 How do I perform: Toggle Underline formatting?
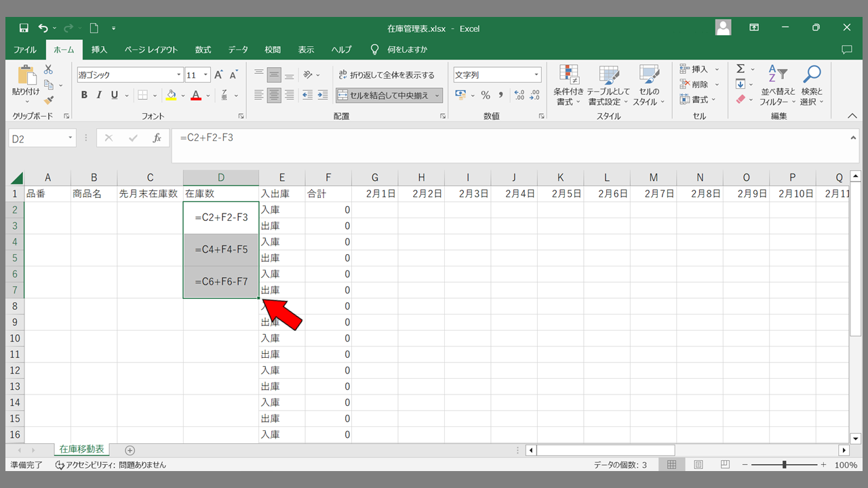(x=115, y=95)
